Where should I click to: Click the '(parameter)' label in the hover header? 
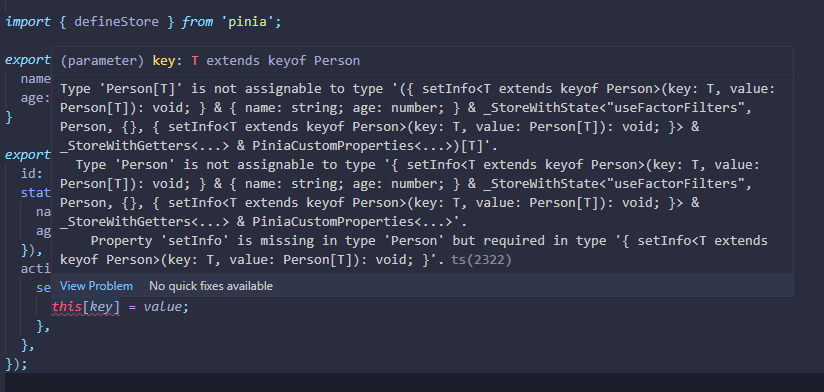click(102, 61)
